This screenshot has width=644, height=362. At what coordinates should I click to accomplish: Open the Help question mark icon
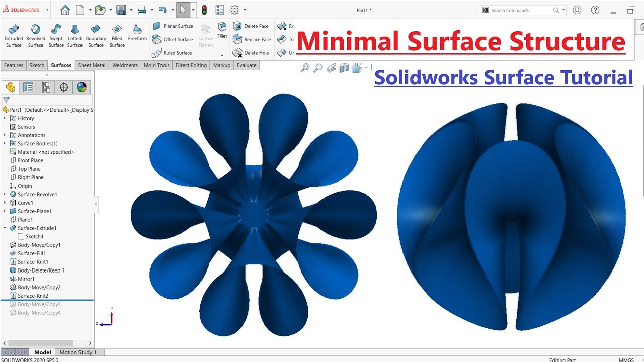pos(595,10)
